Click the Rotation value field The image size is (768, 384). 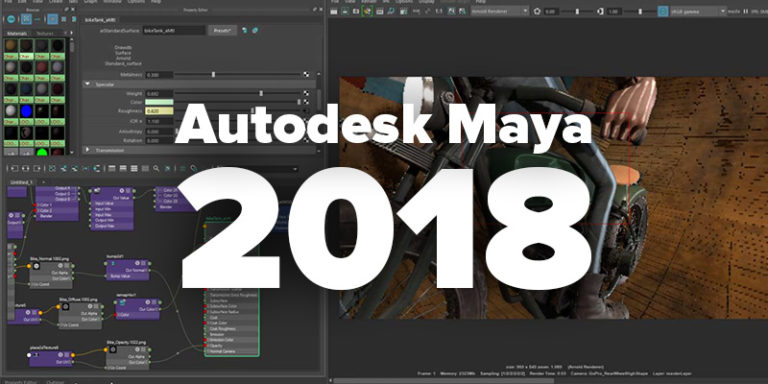[x=159, y=141]
